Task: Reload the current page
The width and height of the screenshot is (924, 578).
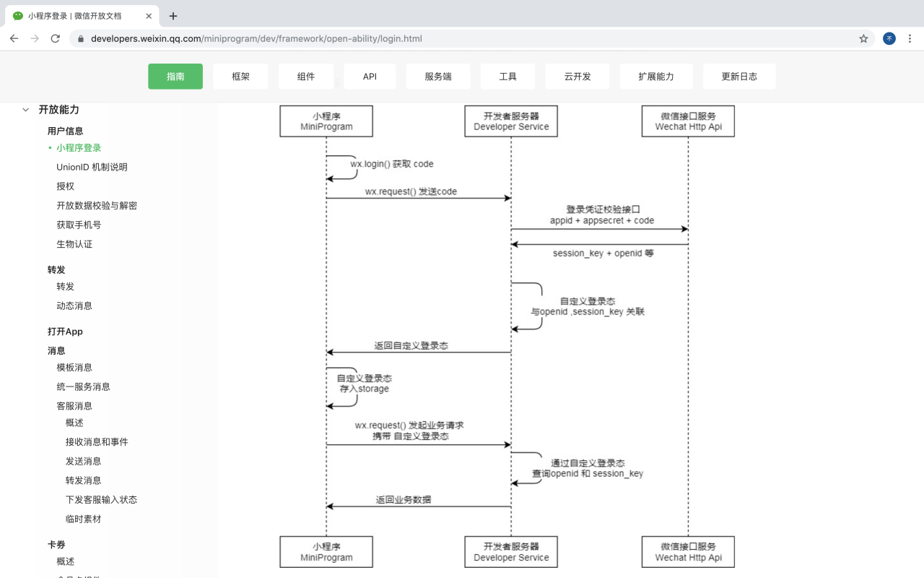Action: (x=55, y=39)
